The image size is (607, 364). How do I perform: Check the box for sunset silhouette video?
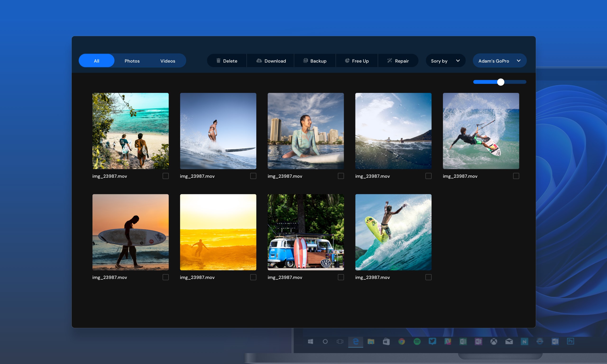166,277
